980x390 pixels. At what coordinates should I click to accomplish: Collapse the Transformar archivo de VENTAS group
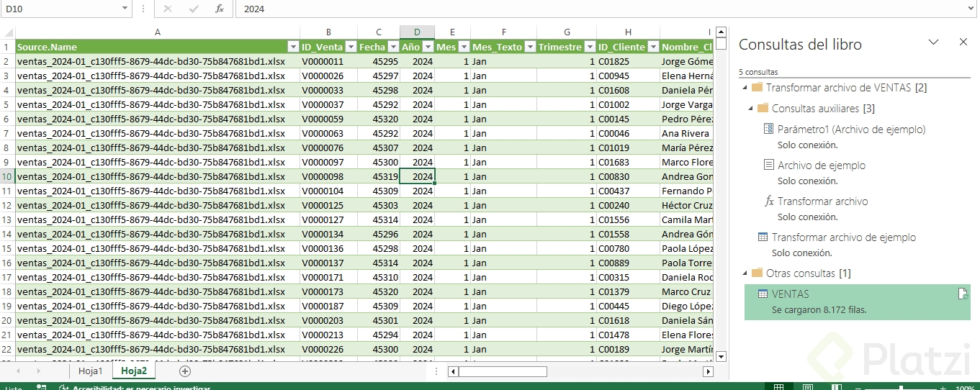pos(743,87)
